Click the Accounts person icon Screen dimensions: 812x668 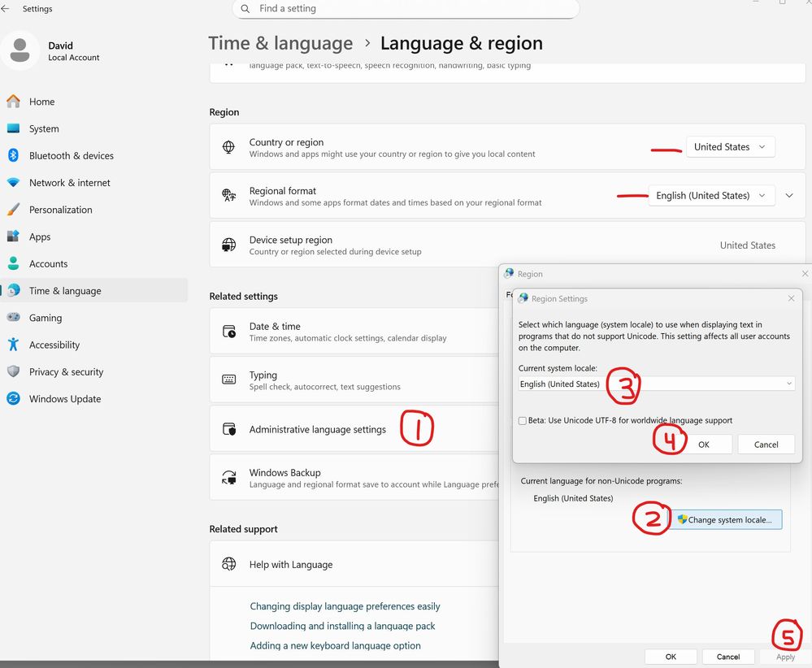(14, 263)
